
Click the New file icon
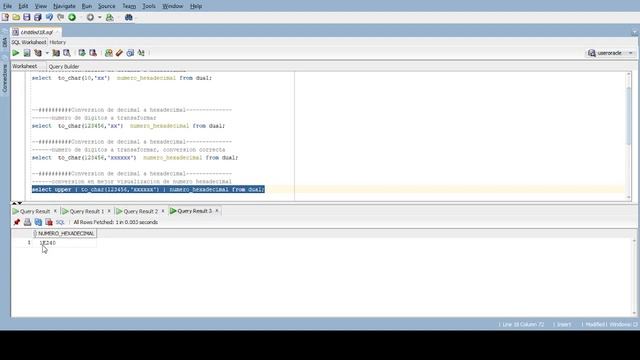tap(5, 17)
